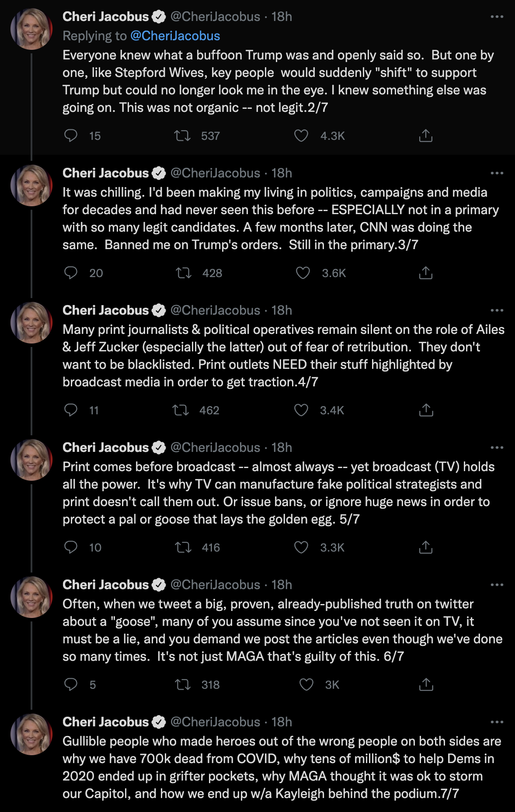
Task: Open the 18h timestamp on the 5/7 tweet
Action: click(282, 448)
